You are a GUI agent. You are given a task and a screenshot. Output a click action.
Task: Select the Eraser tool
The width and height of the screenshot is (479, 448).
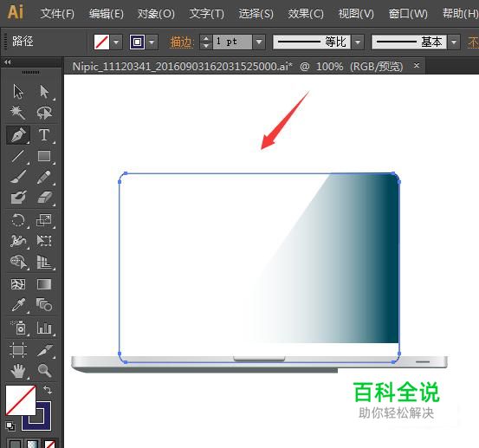44,198
